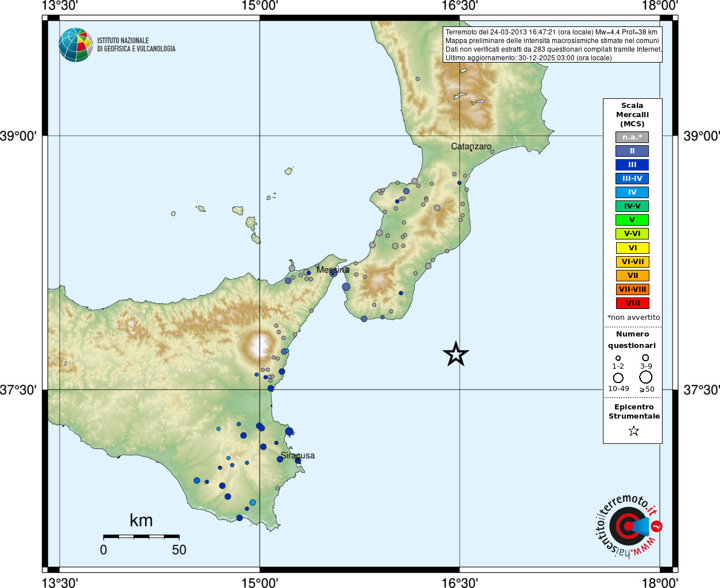Click the 'Epicentro Strumentale' legend heading
The image size is (720, 588).
[634, 411]
